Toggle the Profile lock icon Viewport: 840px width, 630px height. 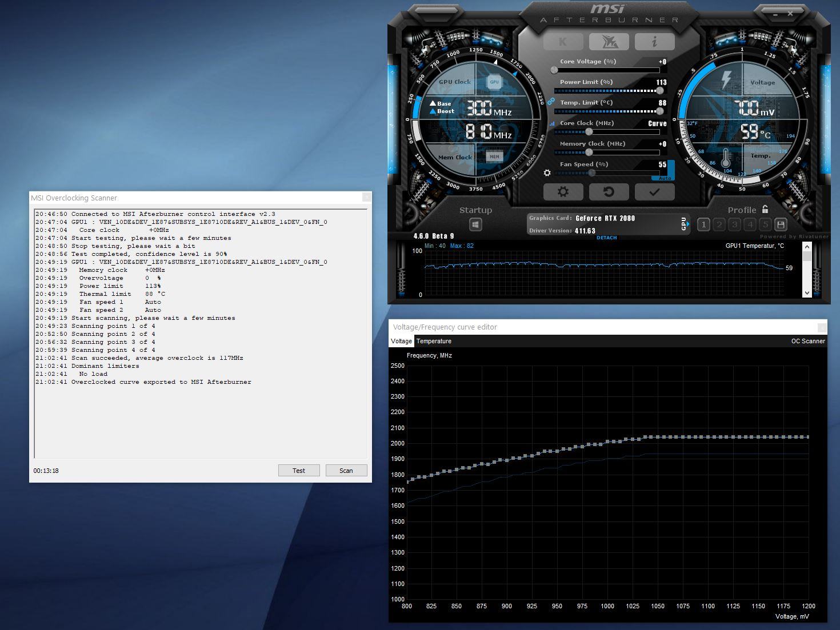point(765,209)
